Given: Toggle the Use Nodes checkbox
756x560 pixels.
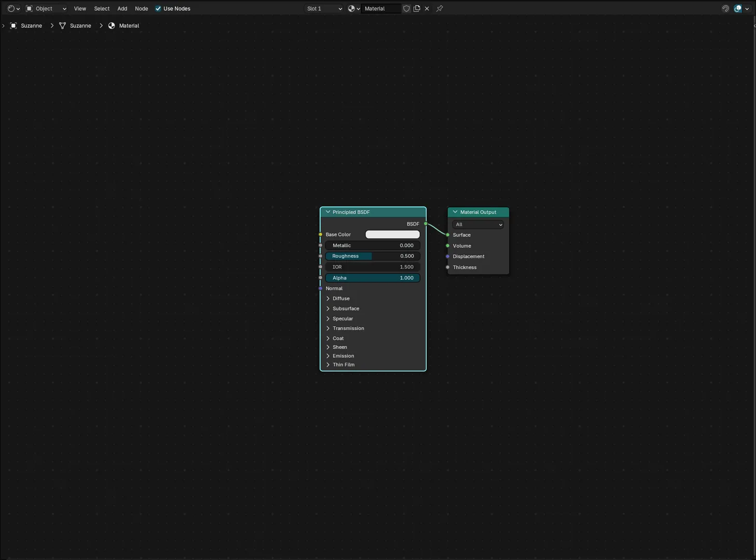Looking at the screenshot, I should coord(158,8).
